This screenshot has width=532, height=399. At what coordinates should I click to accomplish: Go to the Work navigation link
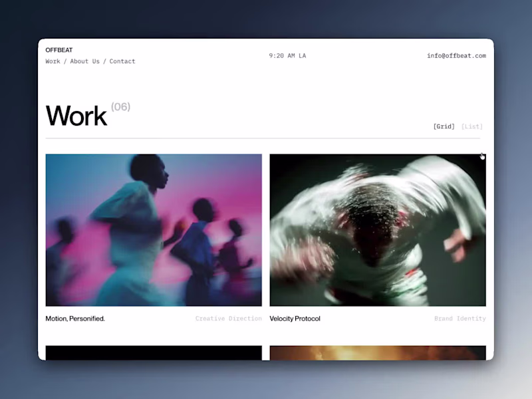(53, 61)
